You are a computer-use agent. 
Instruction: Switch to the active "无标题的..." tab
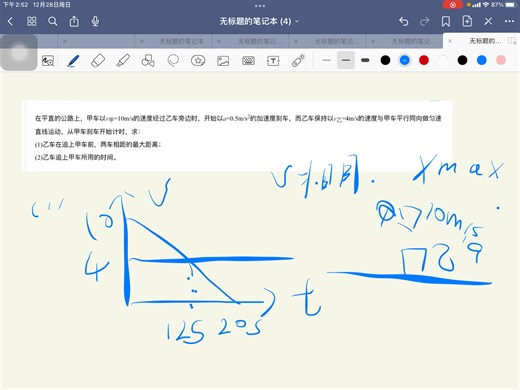pyautogui.click(x=485, y=41)
